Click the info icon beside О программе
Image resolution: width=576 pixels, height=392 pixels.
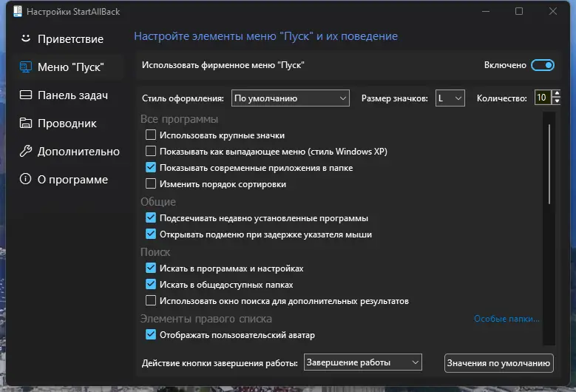(25, 179)
